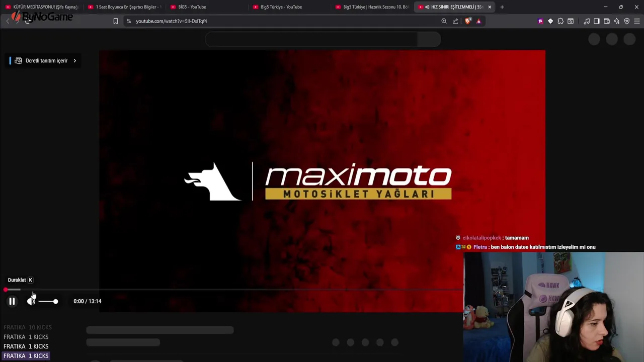644x362 pixels.
Task: Open the media control music note
Action: [587, 21]
